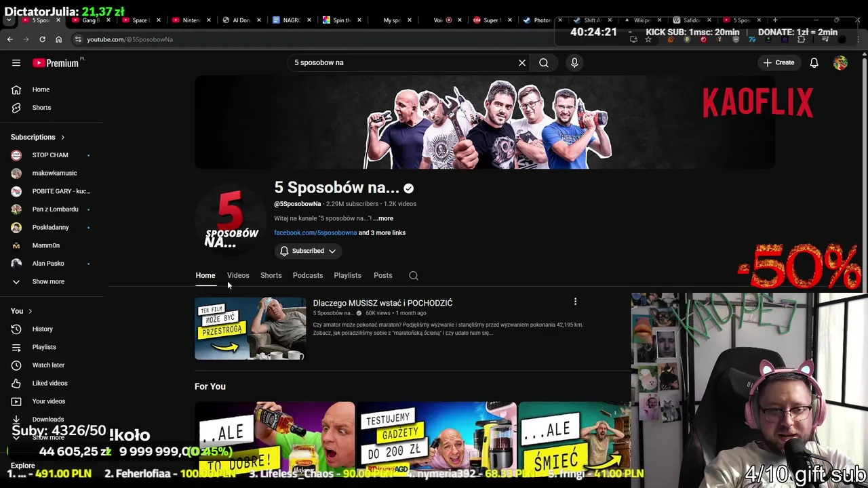The height and width of the screenshot is (488, 868).
Task: Click the magnifier search button
Action: point(544,62)
